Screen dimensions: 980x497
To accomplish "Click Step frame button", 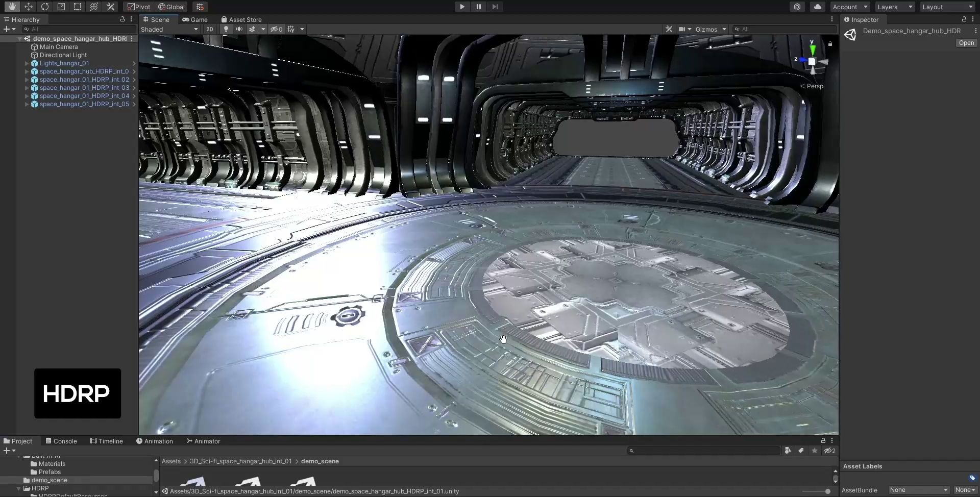I will pos(495,7).
